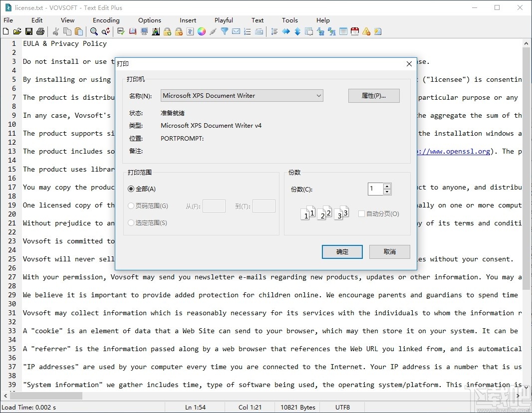The height and width of the screenshot is (413, 532).
Task: Click the vertical scrollbar down arrow
Action: 526,387
